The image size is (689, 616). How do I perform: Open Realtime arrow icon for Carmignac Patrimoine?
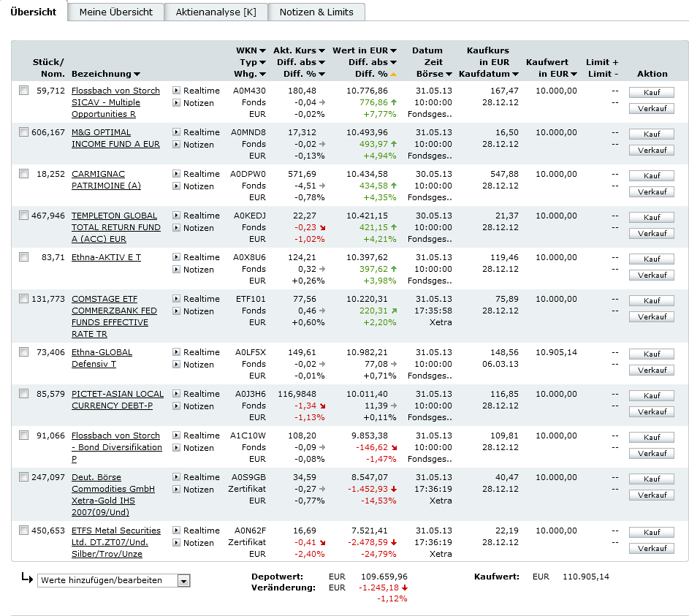click(x=176, y=174)
